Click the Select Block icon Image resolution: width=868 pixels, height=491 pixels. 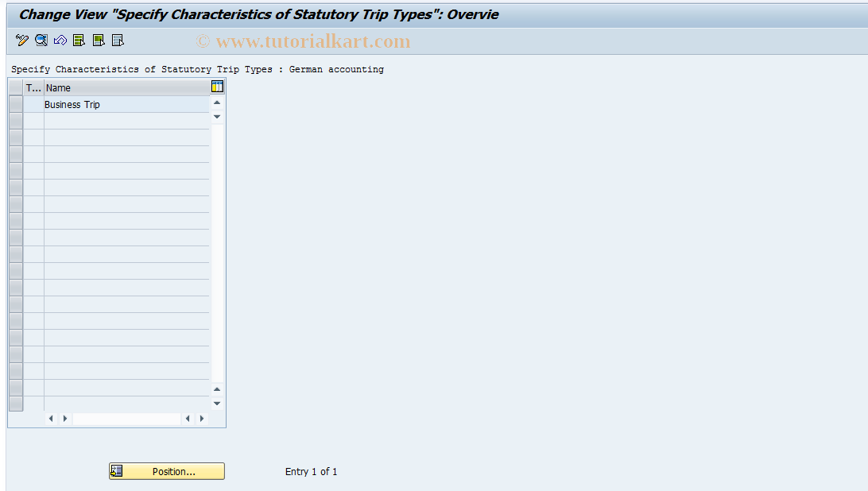99,40
